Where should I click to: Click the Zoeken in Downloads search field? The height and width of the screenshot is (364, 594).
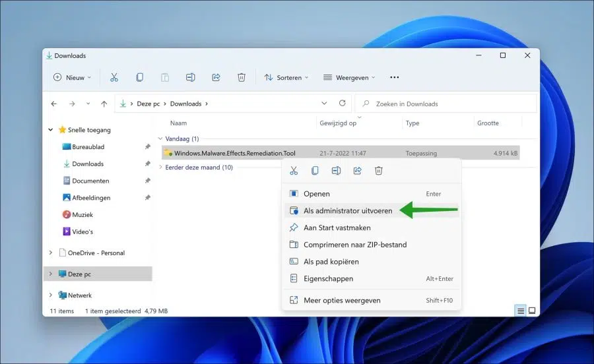tap(446, 104)
